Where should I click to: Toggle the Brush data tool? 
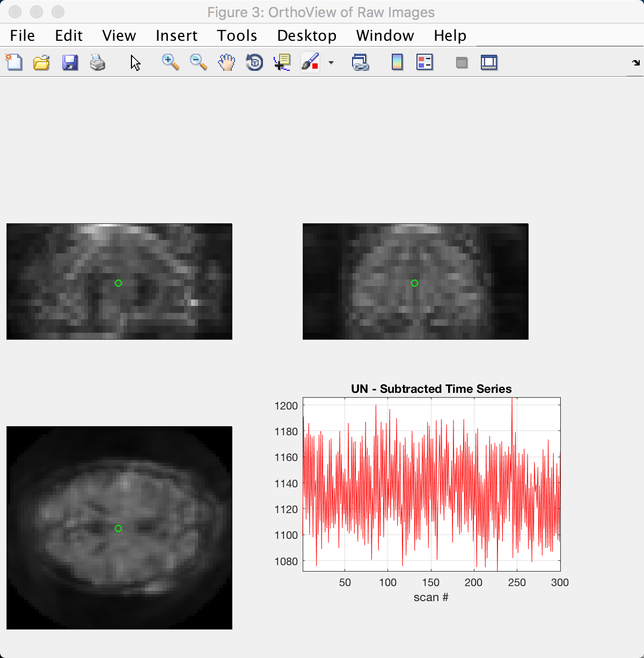(310, 62)
